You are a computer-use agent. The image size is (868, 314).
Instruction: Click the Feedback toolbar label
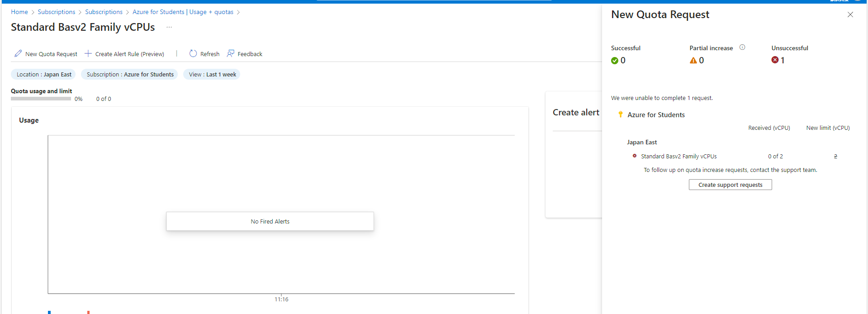[250, 54]
